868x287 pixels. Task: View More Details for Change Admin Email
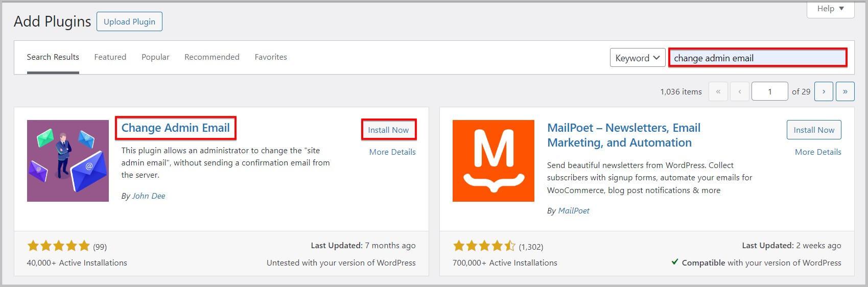coord(392,152)
